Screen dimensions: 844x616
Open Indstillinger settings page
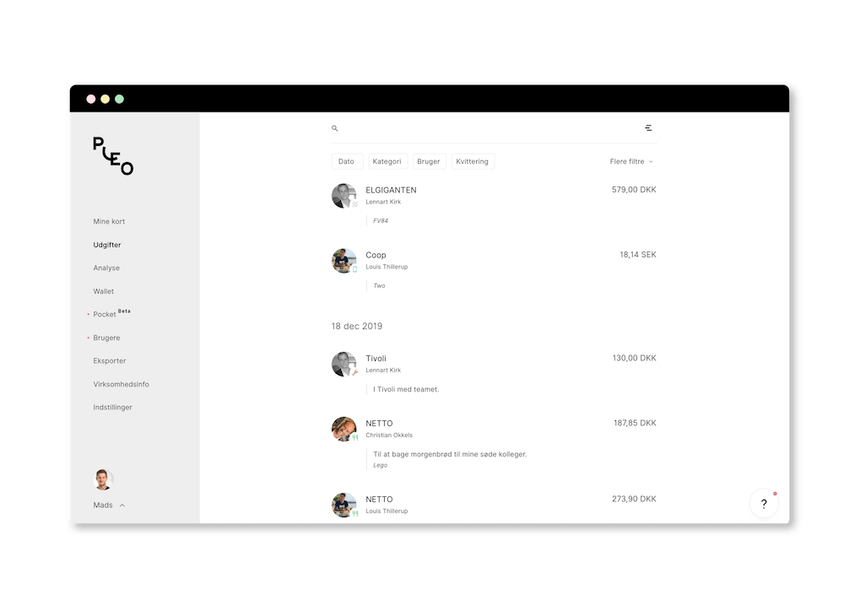pyautogui.click(x=112, y=408)
